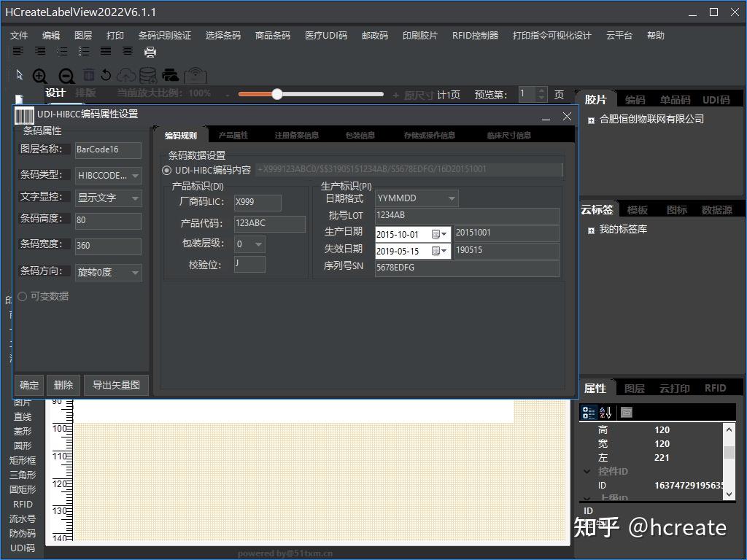Open the 条码方向 rotation dropdown
The width and height of the screenshot is (747, 560).
[135, 272]
